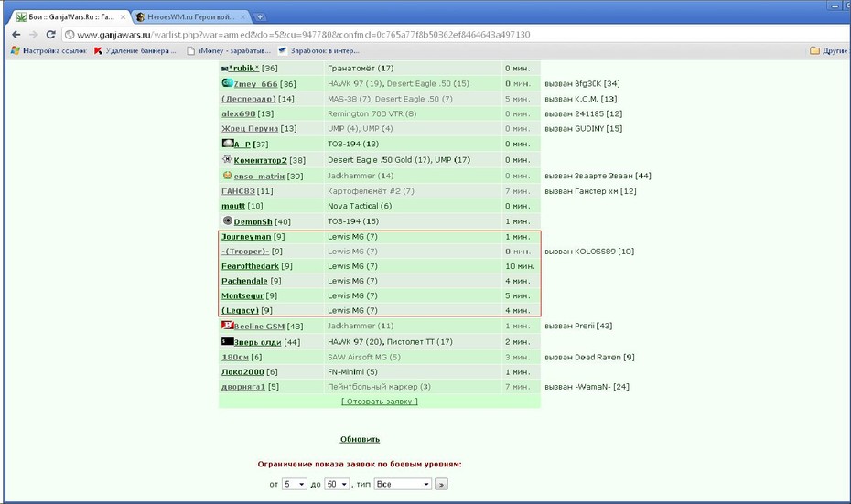Open the minimum level 'от' dropdown
The width and height of the screenshot is (851, 504).
pos(294,484)
